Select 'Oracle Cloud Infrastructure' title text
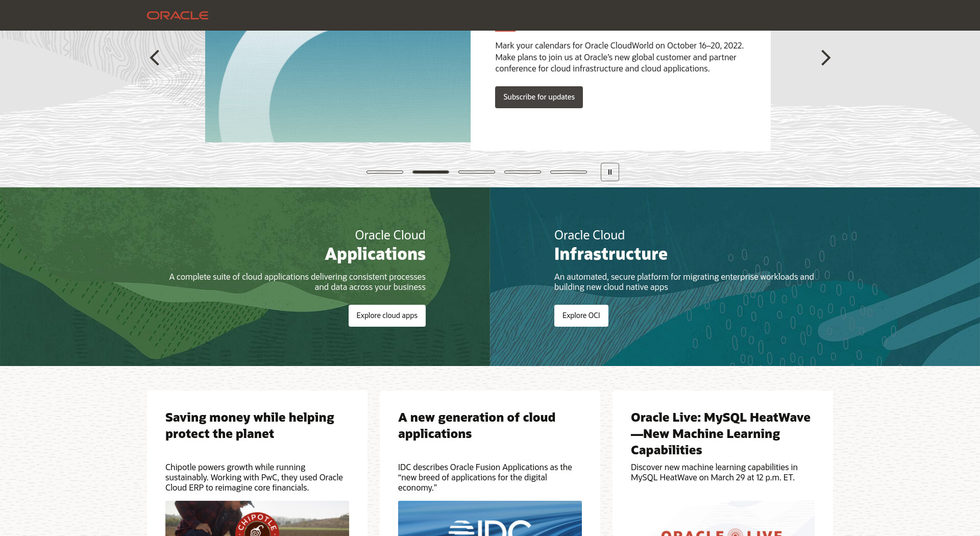Screen dimensions: 980x536 click(611, 245)
